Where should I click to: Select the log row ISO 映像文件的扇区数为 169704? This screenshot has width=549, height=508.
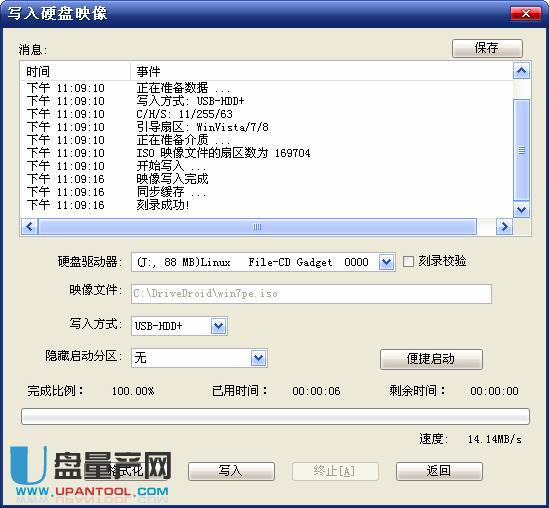(x=267, y=153)
